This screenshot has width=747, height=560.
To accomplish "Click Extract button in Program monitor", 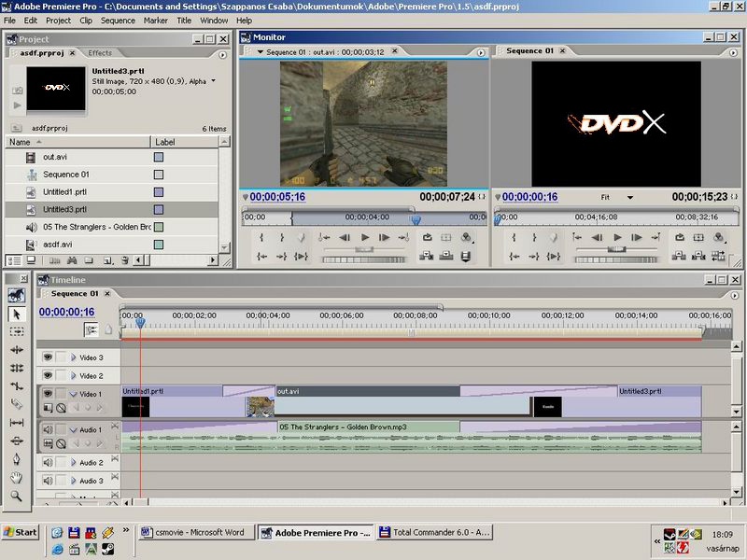I will point(698,256).
